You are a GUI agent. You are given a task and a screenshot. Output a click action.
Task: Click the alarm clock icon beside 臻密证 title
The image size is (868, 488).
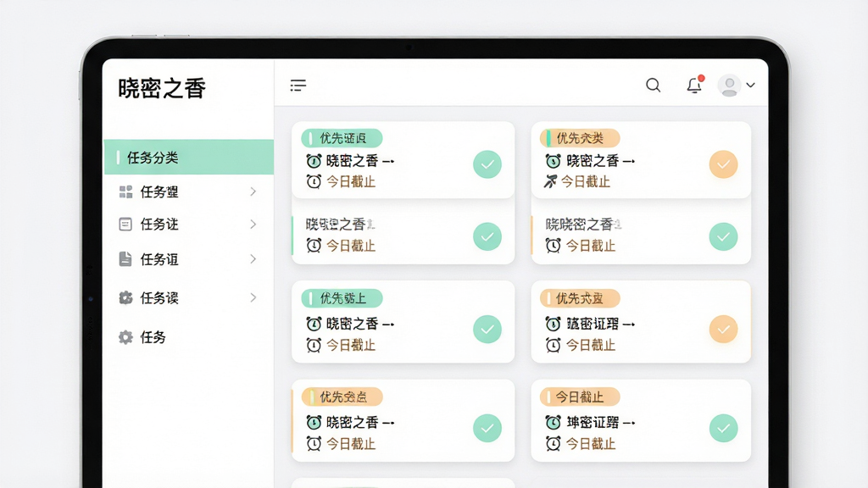[553, 324]
